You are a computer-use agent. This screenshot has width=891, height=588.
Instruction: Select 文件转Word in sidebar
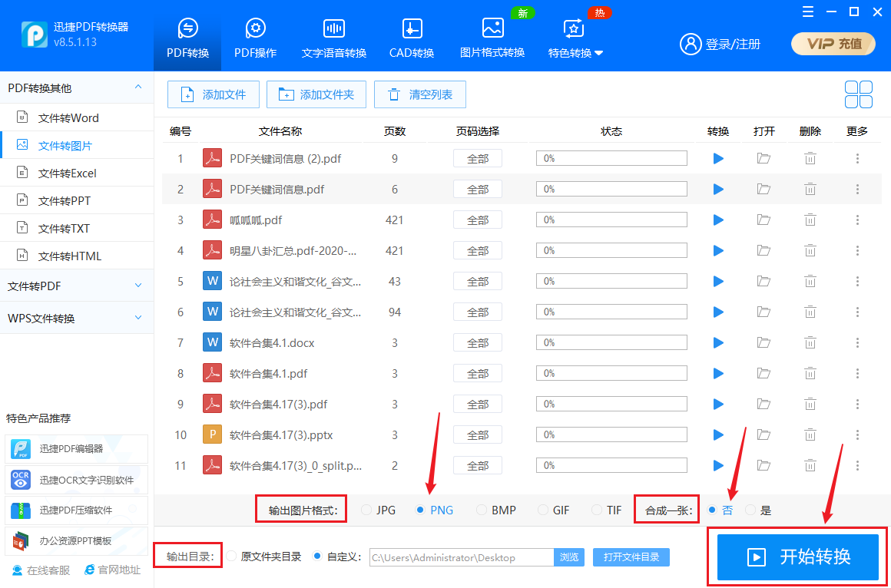(77, 117)
